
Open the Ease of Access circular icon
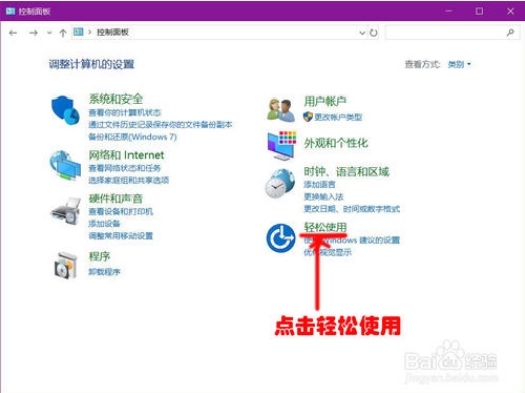click(281, 238)
